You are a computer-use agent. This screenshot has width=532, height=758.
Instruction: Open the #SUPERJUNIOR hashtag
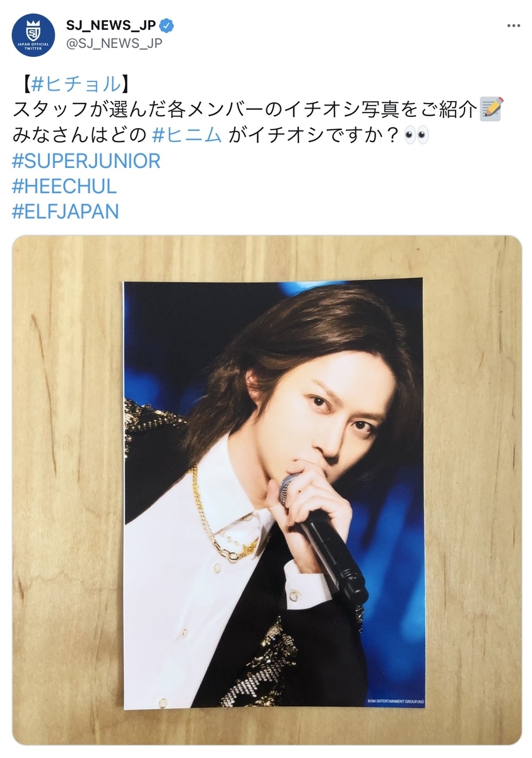[86, 160]
